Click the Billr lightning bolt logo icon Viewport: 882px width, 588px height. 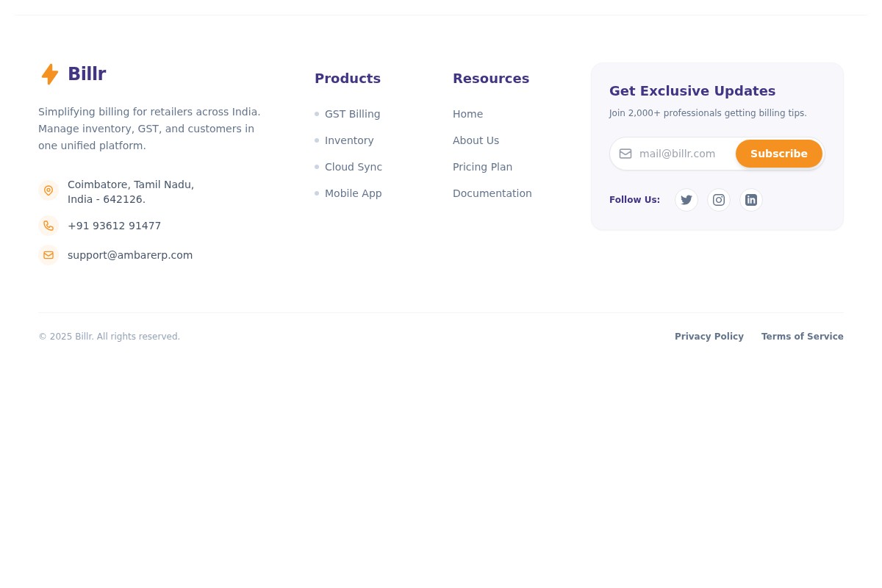50,73
